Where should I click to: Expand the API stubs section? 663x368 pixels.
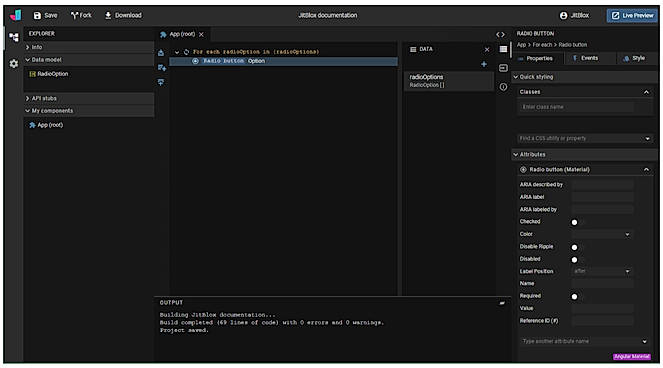coord(89,98)
